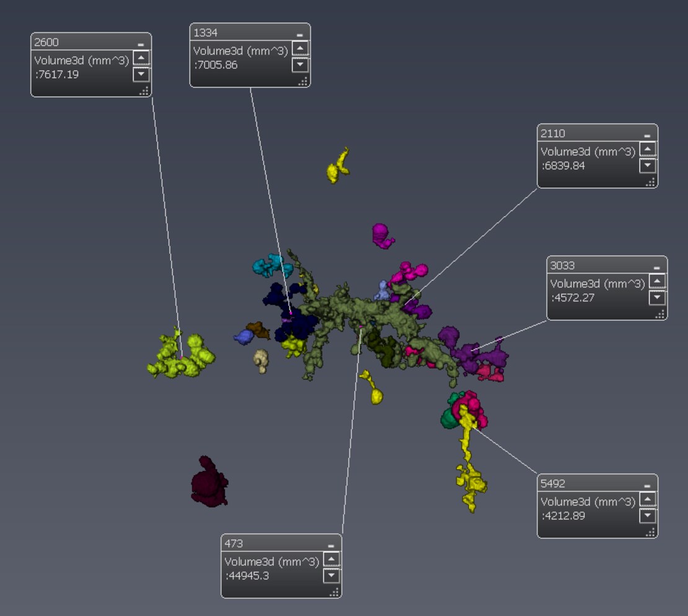Screen dimensions: 688x616
Task: Click the up arrow on annotation 2110
Action: click(x=648, y=148)
